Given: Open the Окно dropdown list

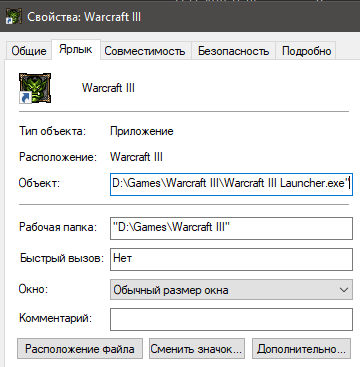Looking at the screenshot, I should 231,290.
